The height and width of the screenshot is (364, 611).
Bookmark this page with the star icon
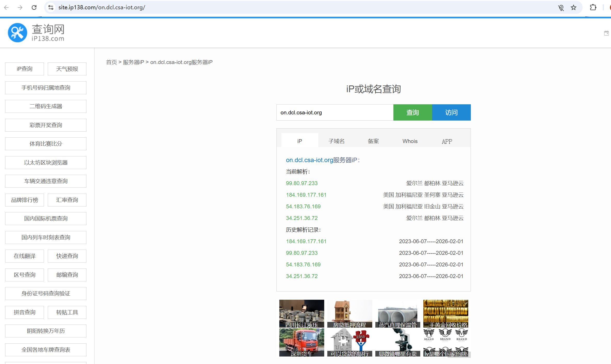point(574,7)
